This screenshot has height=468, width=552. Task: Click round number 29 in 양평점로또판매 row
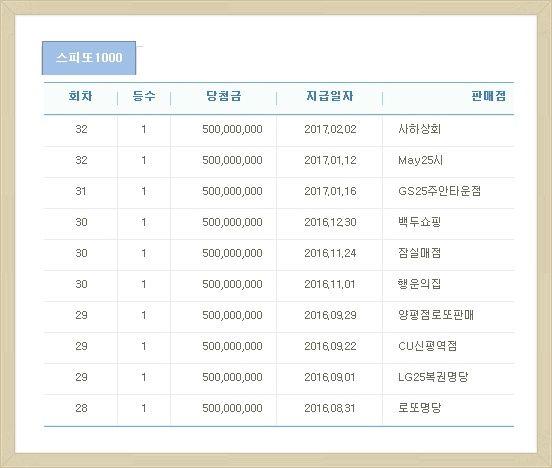tap(81, 315)
